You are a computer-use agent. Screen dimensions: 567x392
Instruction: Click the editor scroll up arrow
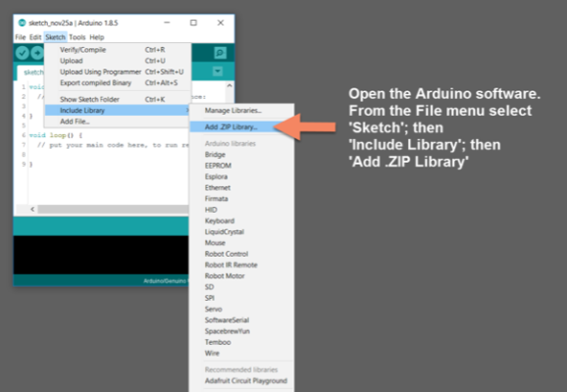coord(230,85)
